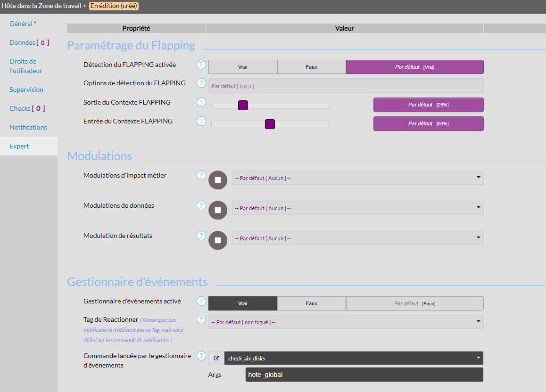Click help icon for Détection du FLAPPING activée
Viewport: 546px width, 392px height.
click(201, 65)
